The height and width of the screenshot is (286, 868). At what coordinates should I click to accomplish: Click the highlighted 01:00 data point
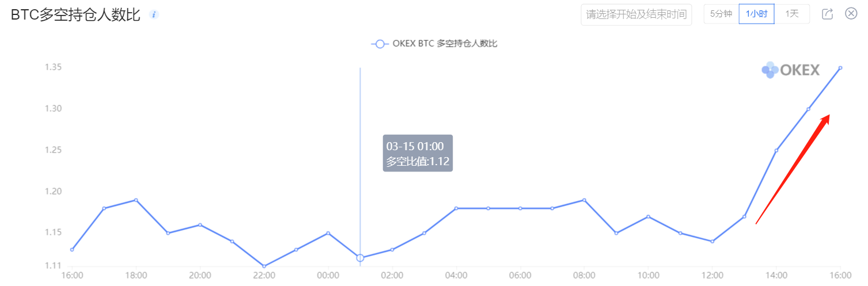[x=360, y=258]
